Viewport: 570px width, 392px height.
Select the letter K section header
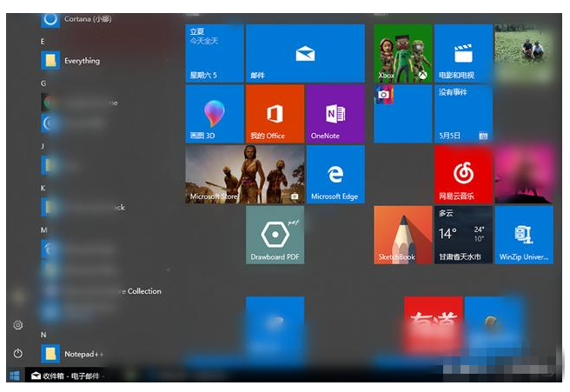[x=43, y=188]
